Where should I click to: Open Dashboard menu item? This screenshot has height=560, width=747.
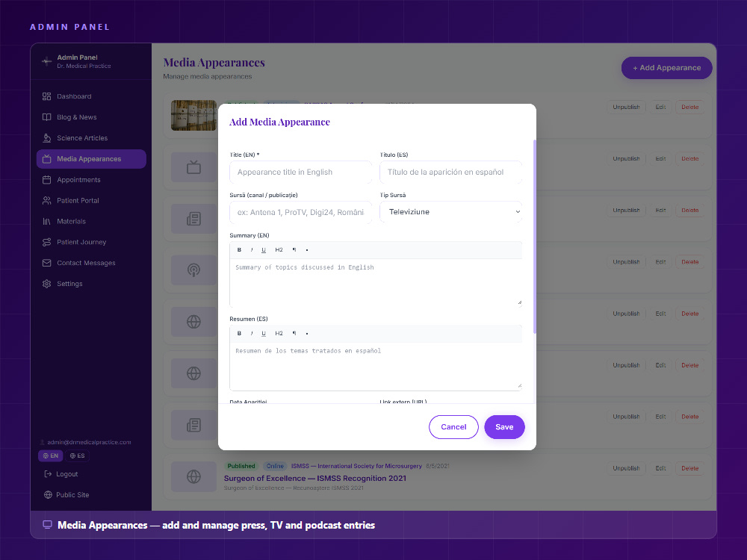pos(91,96)
